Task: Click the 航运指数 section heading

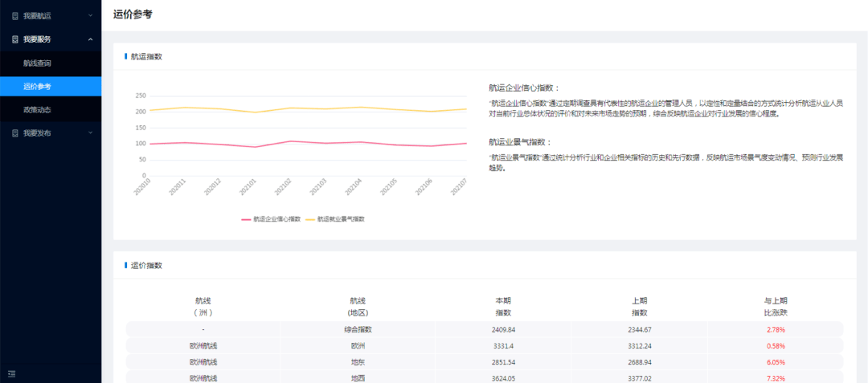Action: click(x=147, y=56)
